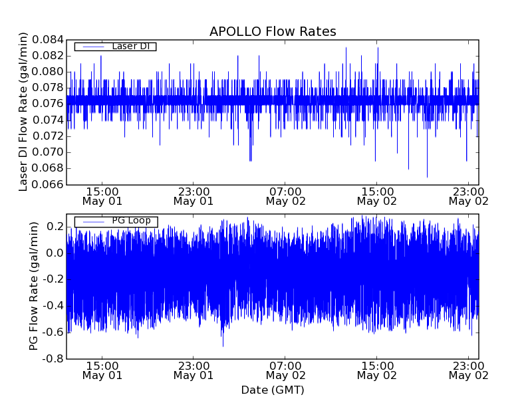
Task: Click the lowest dip in the PG Loop trace
Action: pyautogui.click(x=223, y=345)
